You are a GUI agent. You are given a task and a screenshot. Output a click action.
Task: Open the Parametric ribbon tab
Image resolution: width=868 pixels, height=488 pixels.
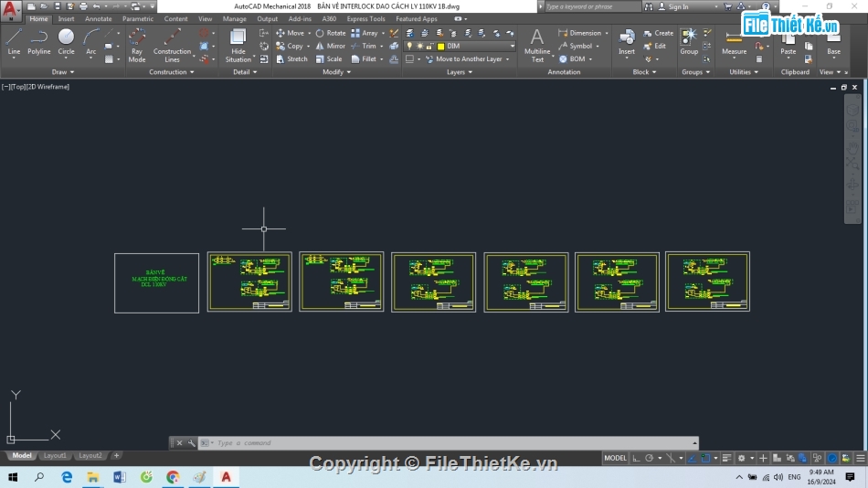138,19
